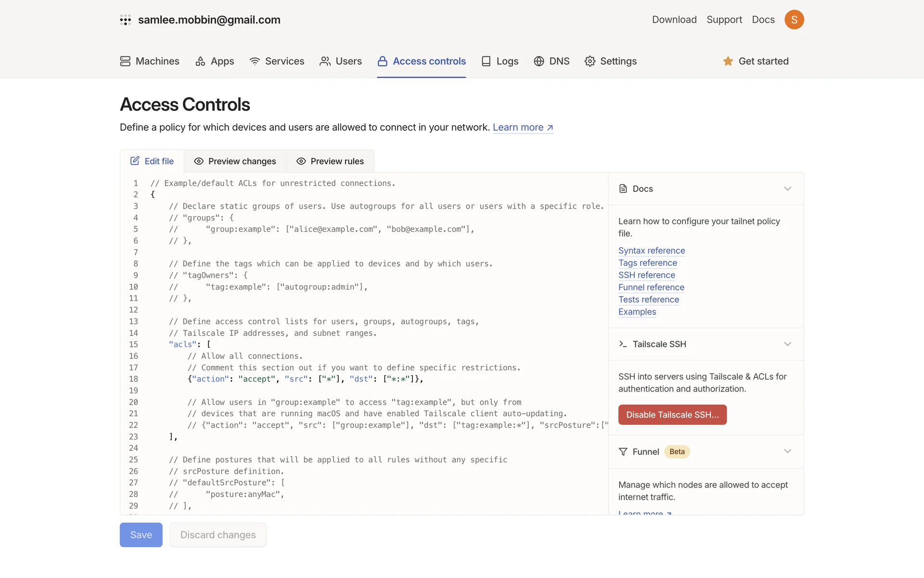Collapse the Docs sidebar section
Image resolution: width=924 pixels, height=578 pixels.
point(787,189)
